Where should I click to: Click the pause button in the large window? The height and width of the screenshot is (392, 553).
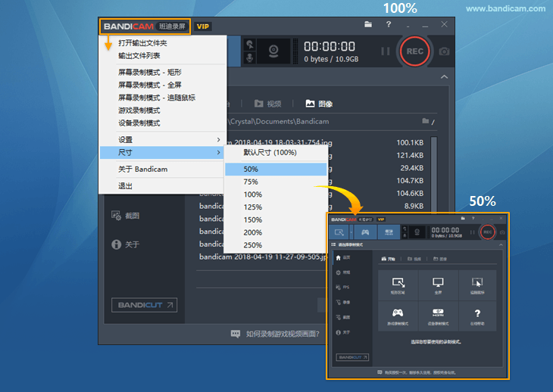(386, 51)
